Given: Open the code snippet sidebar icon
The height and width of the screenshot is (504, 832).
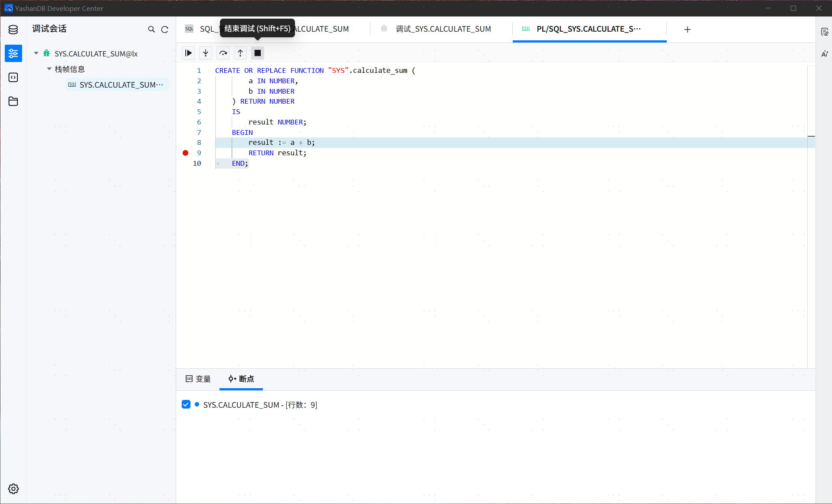Looking at the screenshot, I should pos(13,77).
